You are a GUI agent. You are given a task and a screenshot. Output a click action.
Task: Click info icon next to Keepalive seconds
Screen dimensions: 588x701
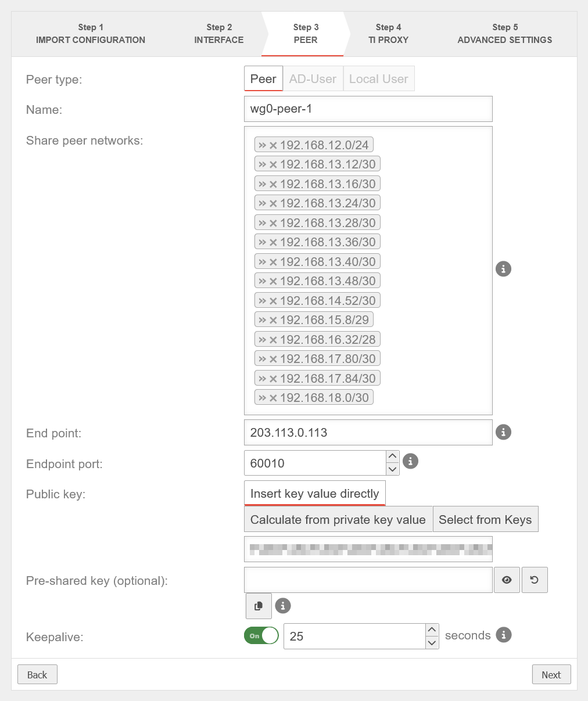click(x=504, y=635)
